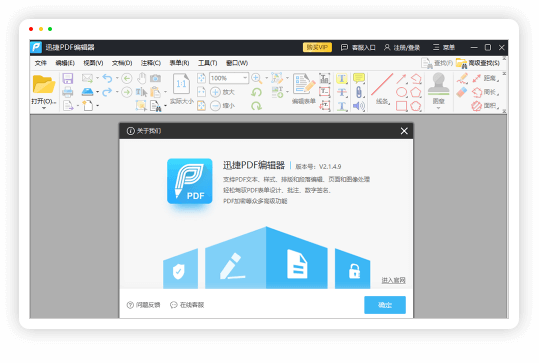
Task: Expand the arrow under stamp tool
Action: tap(438, 108)
